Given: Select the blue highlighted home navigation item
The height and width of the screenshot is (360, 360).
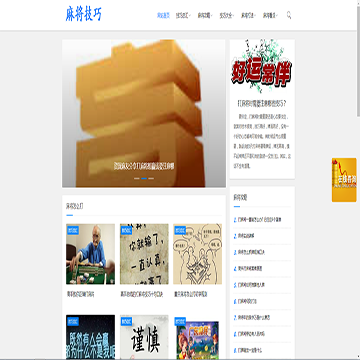Looking at the screenshot, I should tap(163, 15).
